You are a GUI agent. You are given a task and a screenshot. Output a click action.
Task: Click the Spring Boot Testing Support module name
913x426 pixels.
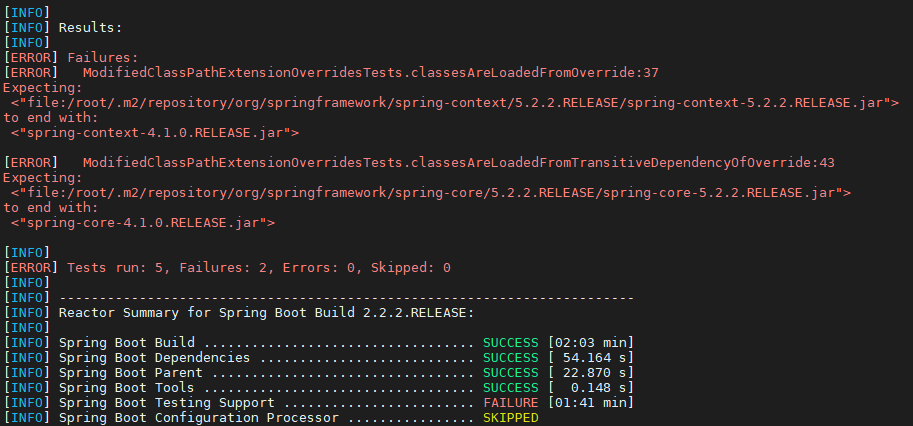[x=167, y=403]
